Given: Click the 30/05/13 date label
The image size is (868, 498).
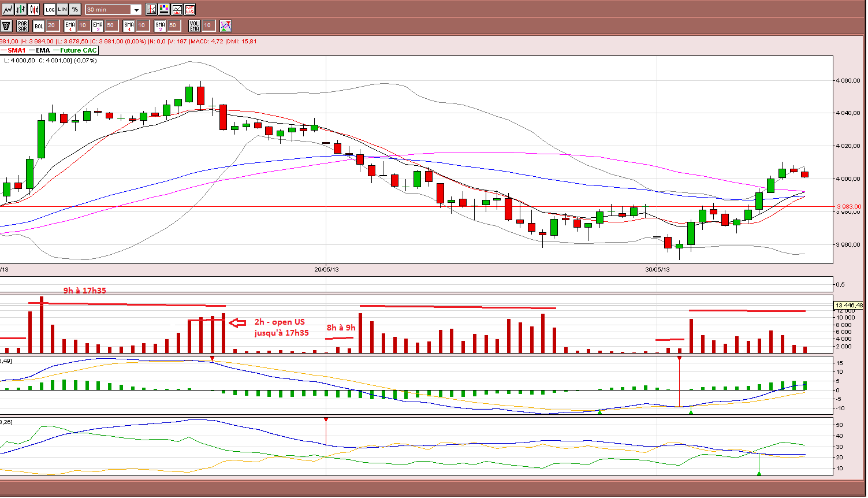Looking at the screenshot, I should click(x=657, y=269).
